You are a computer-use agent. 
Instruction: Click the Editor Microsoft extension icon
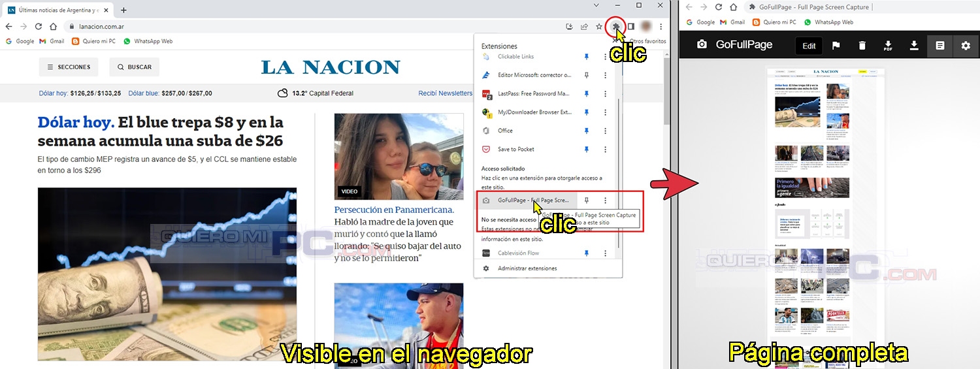(x=486, y=75)
